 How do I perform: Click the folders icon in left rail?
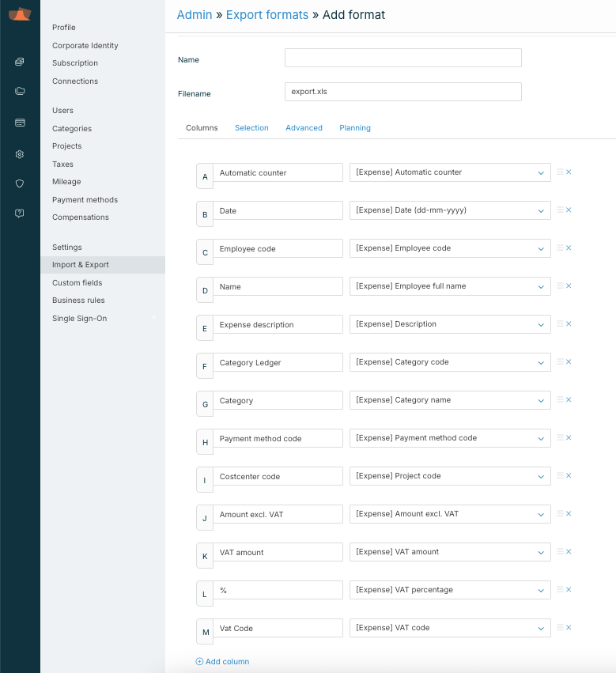point(20,91)
